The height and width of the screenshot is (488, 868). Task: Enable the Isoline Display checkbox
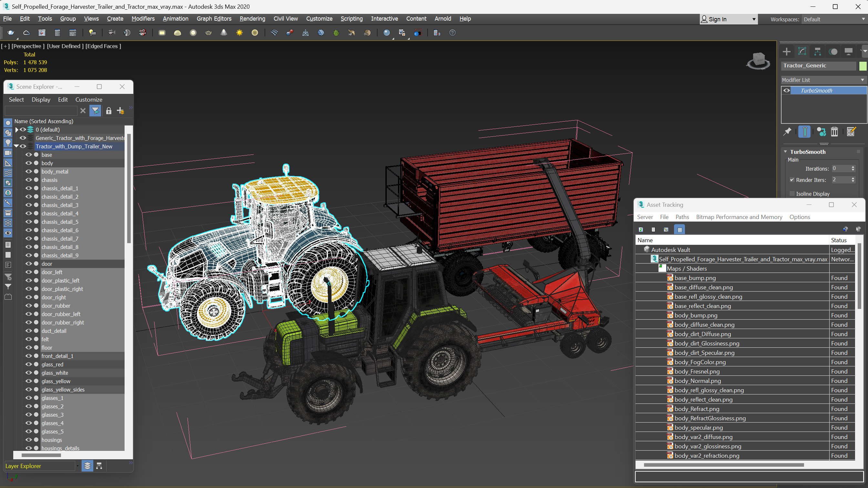point(792,194)
